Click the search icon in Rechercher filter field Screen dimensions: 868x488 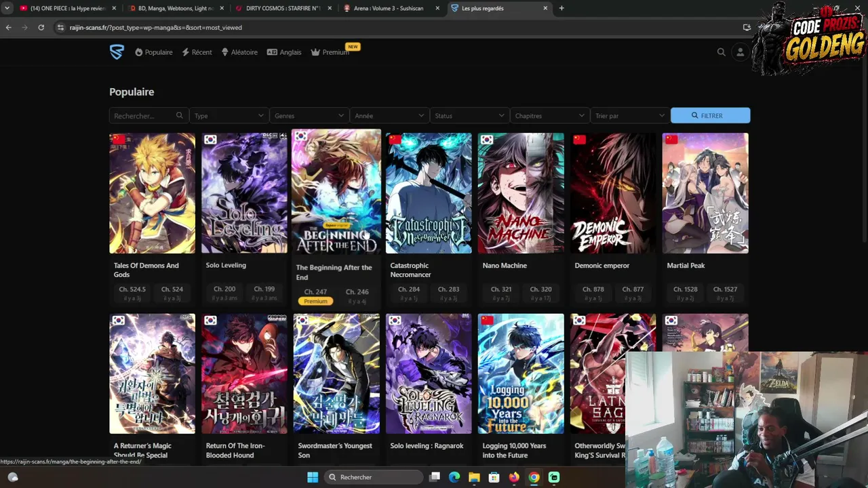tap(179, 116)
